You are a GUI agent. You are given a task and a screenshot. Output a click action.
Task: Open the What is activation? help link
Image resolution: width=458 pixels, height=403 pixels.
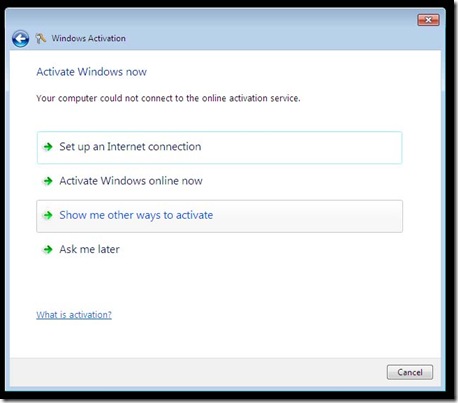(74, 315)
